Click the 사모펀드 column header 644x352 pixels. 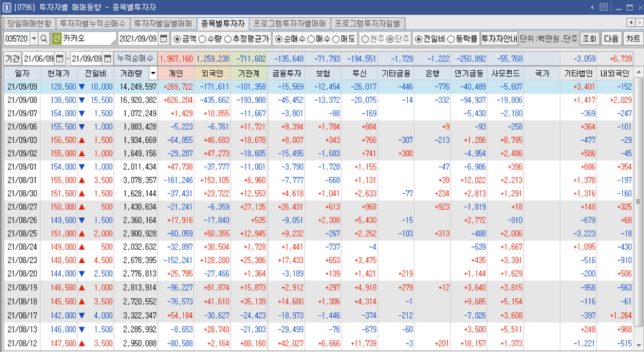(505, 74)
